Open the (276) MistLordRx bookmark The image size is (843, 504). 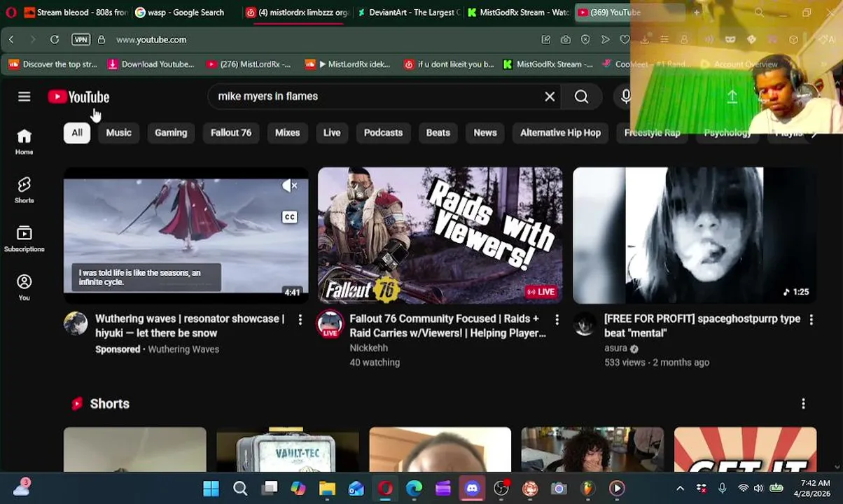pos(249,64)
